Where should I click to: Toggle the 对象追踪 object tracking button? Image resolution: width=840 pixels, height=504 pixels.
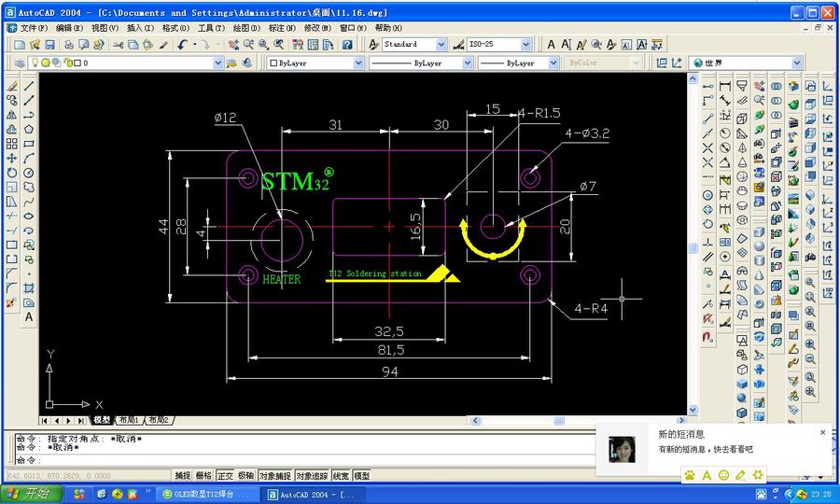tap(312, 476)
